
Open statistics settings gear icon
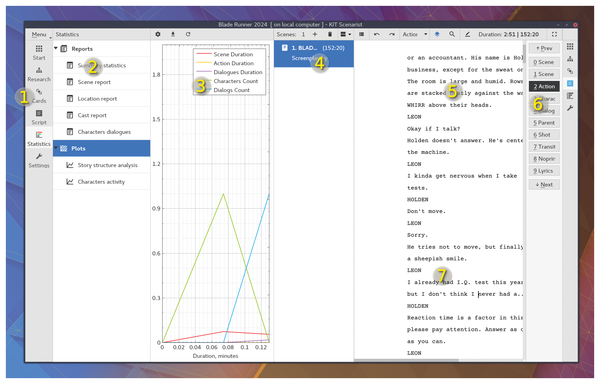click(158, 34)
